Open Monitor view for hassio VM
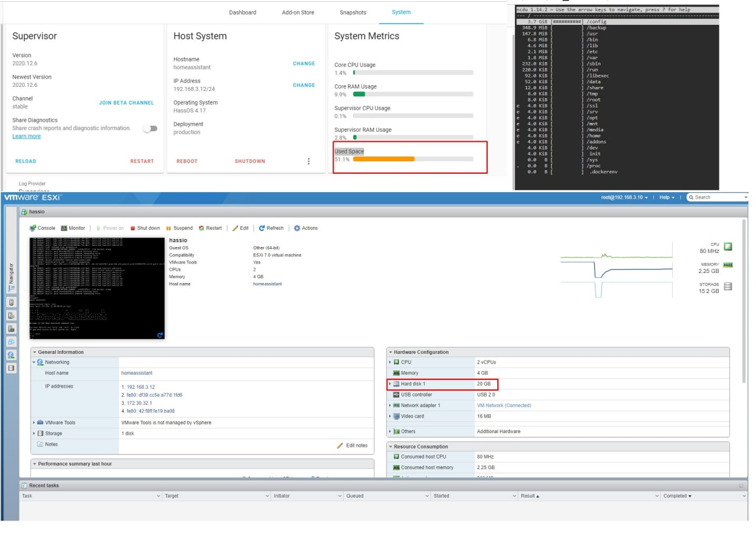 pos(73,228)
